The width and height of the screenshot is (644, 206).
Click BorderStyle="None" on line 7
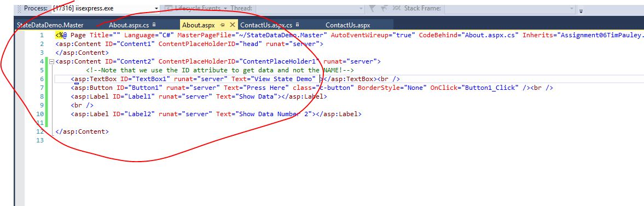point(392,88)
